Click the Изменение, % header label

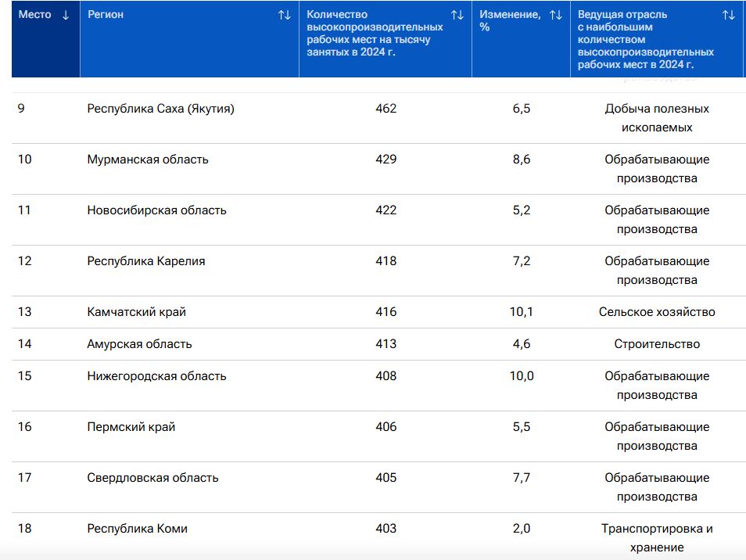click(x=510, y=20)
